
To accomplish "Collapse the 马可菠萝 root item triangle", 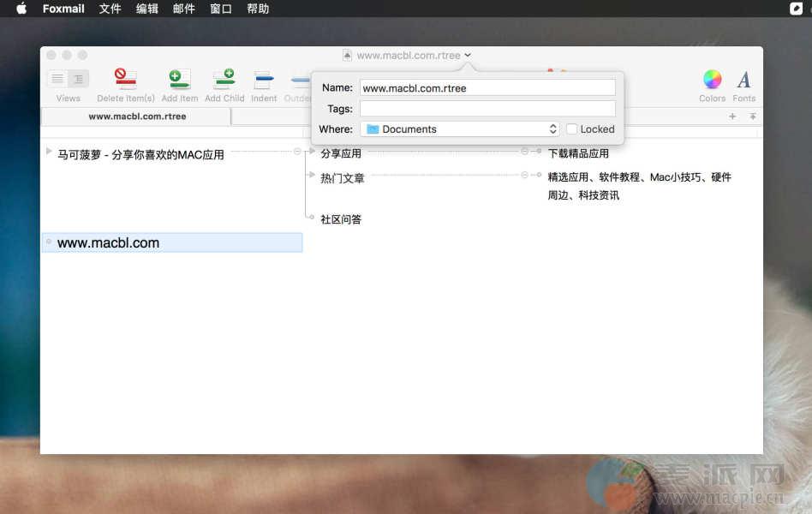I will pos(49,152).
